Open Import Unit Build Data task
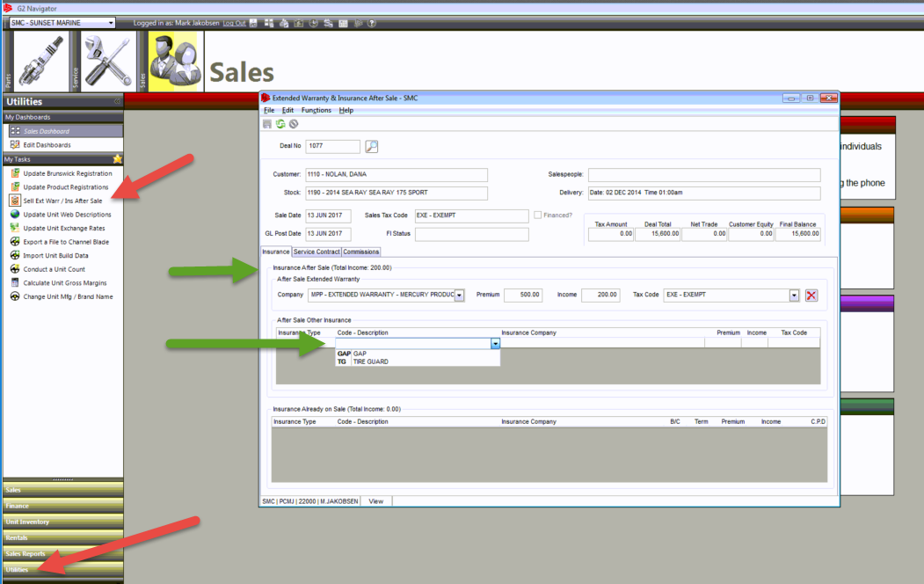The width and height of the screenshot is (924, 584). click(55, 255)
